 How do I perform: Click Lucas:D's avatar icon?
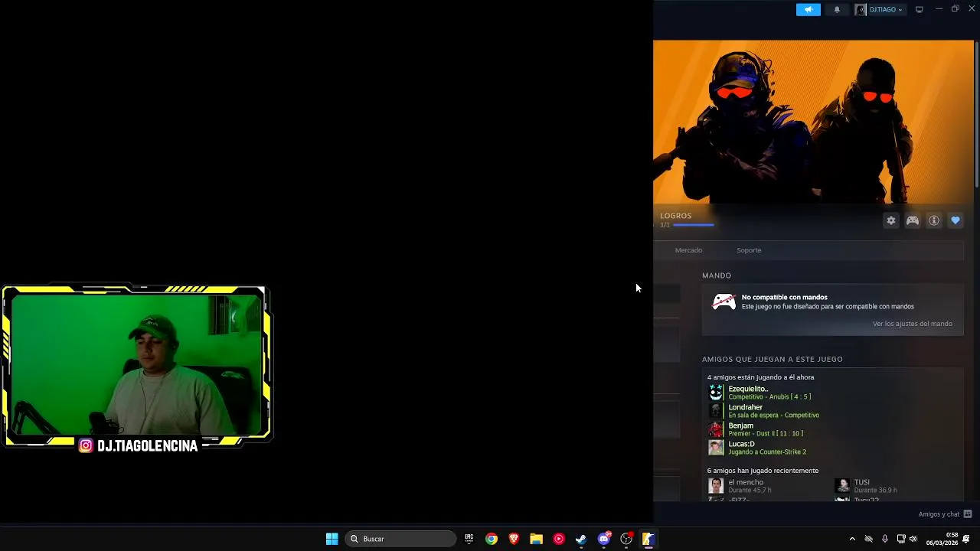click(x=716, y=448)
